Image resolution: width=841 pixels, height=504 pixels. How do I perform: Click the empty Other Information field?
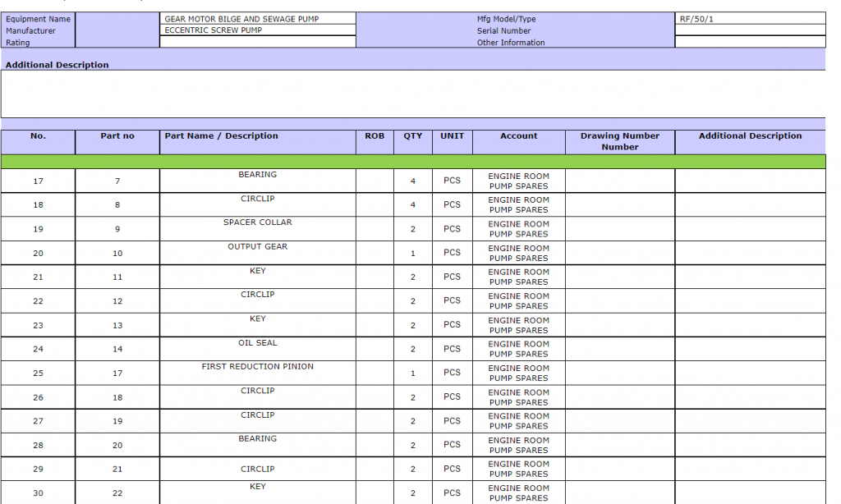point(750,42)
